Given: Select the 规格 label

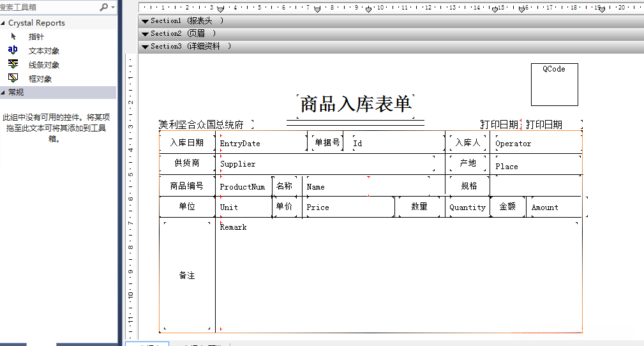Looking at the screenshot, I should pyautogui.click(x=468, y=186).
